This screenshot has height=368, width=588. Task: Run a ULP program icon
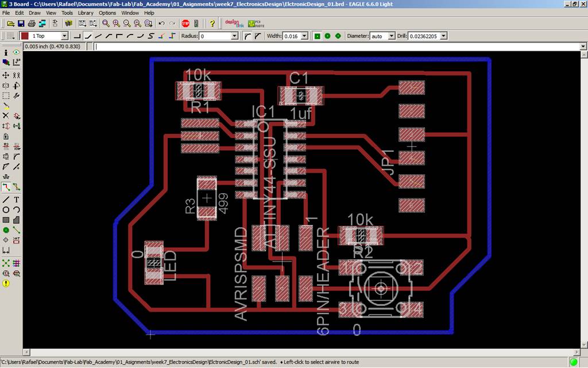click(x=92, y=24)
